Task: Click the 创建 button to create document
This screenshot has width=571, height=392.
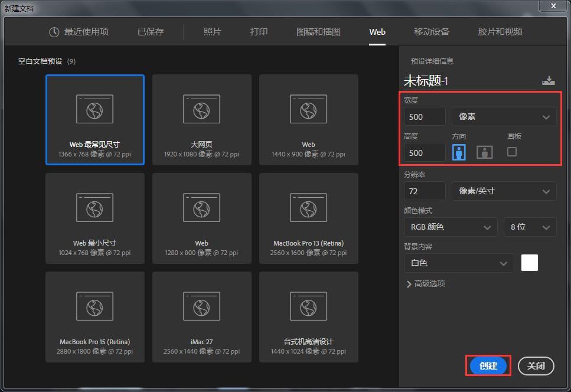Action: pyautogui.click(x=488, y=366)
